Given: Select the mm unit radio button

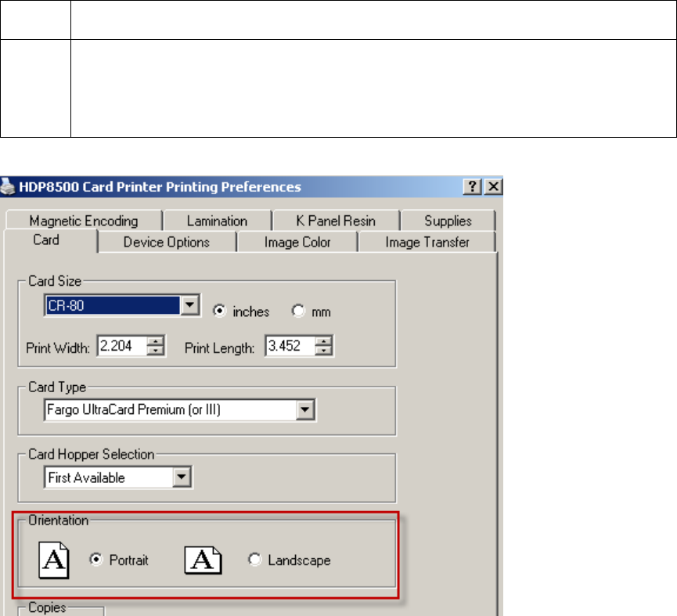Looking at the screenshot, I should click(x=298, y=311).
